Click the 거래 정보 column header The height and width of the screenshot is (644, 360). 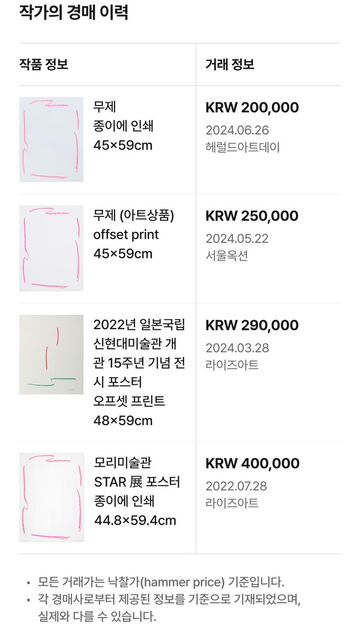pyautogui.click(x=230, y=64)
